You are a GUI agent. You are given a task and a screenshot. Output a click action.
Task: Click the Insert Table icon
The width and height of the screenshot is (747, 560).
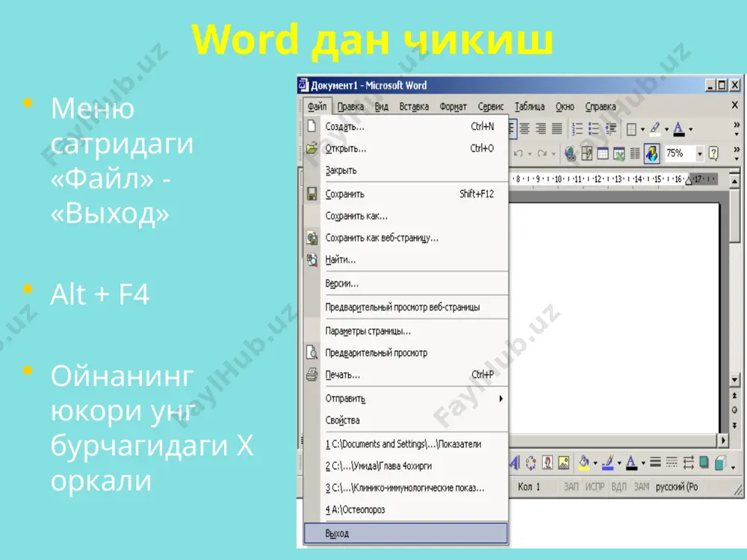click(x=603, y=153)
